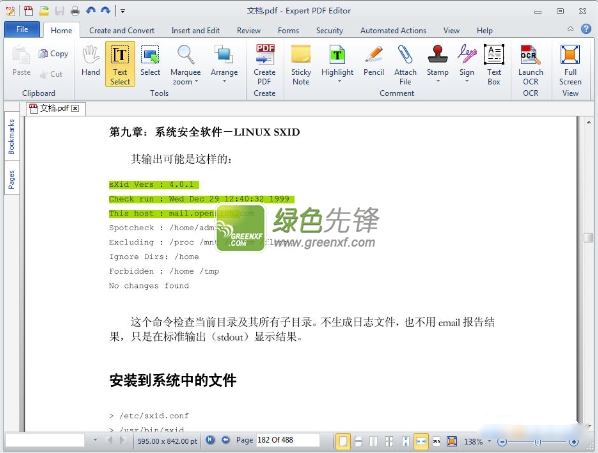Click the printer icon in quick access toolbar
Viewport: 598px width, 453px height.
tap(75, 11)
